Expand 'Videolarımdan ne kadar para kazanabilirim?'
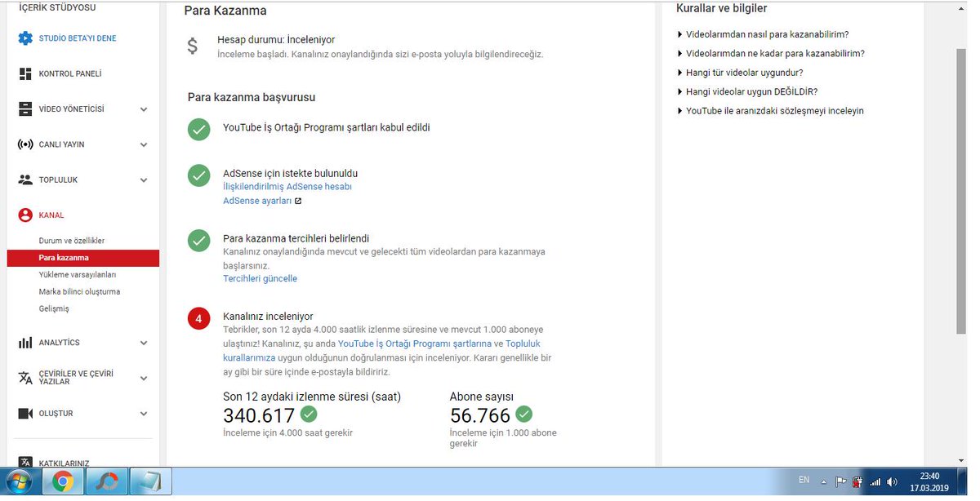This screenshot has height=501, width=980. 771,53
